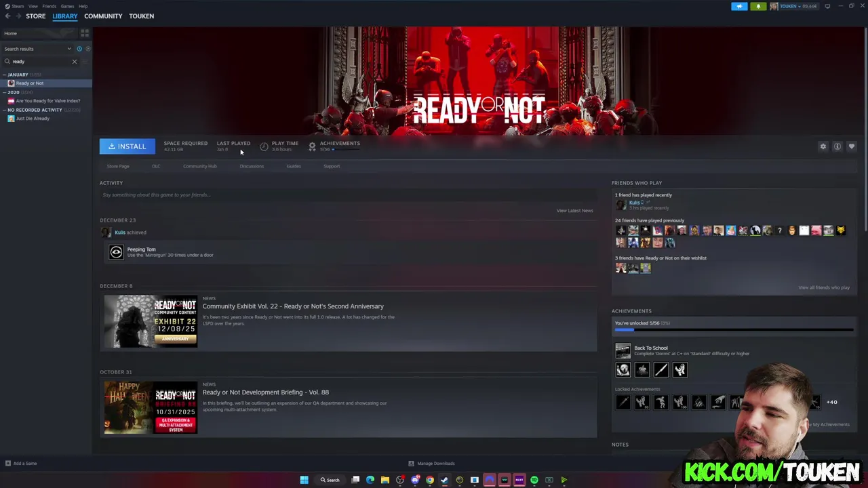Image resolution: width=868 pixels, height=488 pixels.
Task: Show game info icon
Action: pyautogui.click(x=837, y=146)
